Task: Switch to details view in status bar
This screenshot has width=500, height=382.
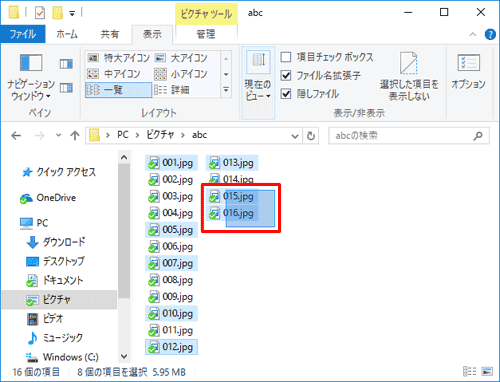Action: pos(469,371)
